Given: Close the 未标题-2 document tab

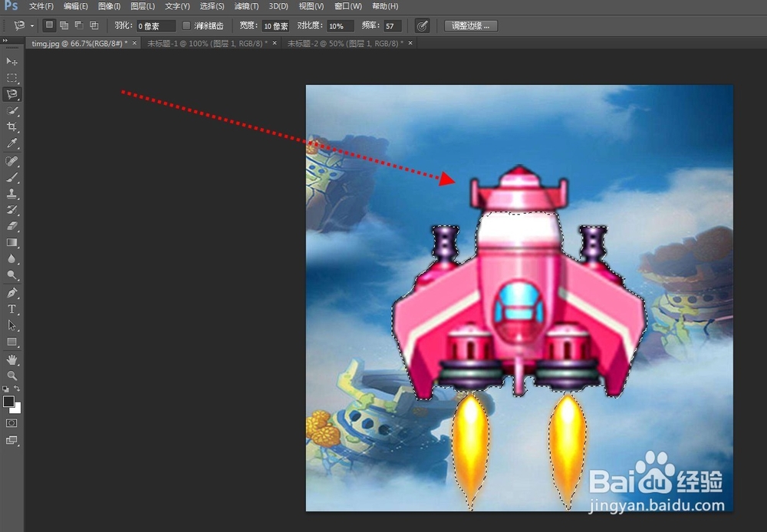Looking at the screenshot, I should [x=410, y=43].
